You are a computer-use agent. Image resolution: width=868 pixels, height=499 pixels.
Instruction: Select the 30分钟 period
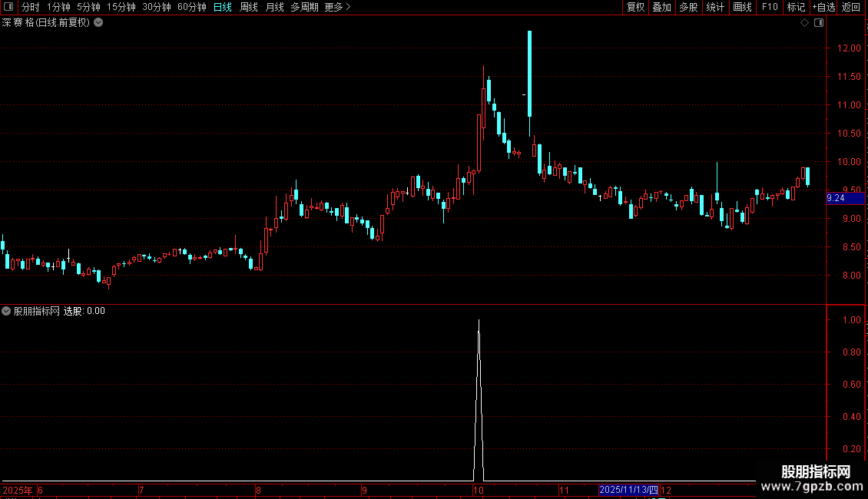[x=157, y=7]
